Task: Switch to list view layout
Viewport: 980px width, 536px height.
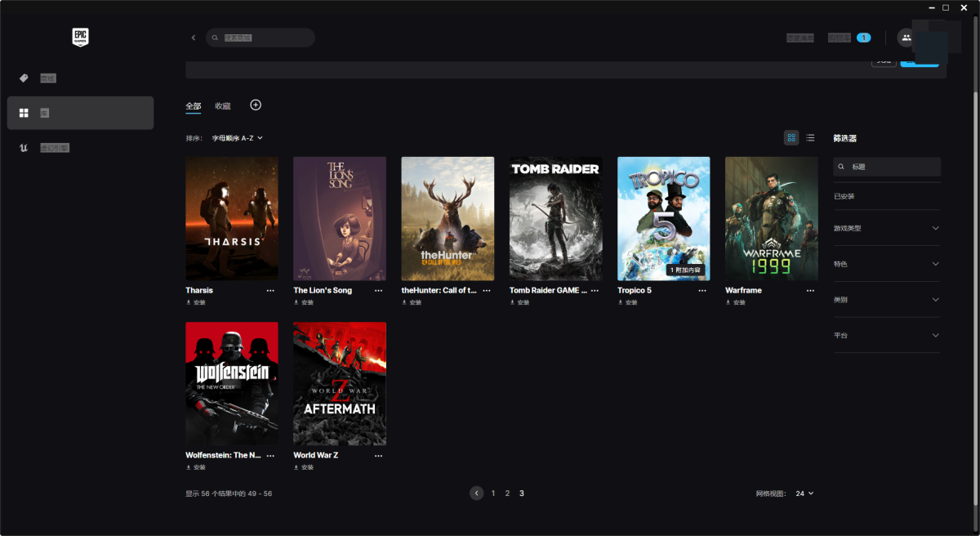Action: 810,138
